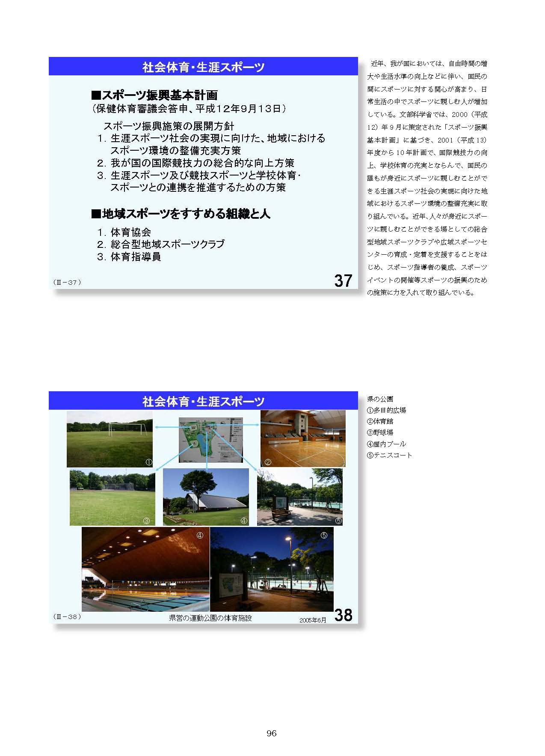Click caption '県営の運動公園の体育施設'
Screen dimensions: 545x756
pos(210,618)
